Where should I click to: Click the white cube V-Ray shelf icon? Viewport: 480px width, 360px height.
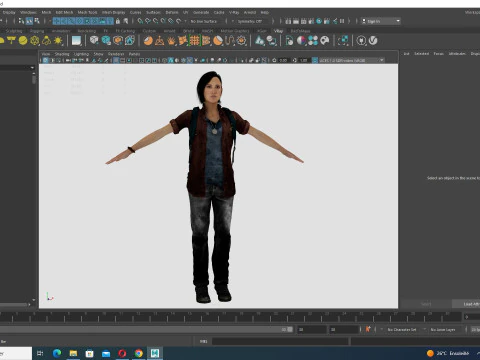pyautogui.click(x=94, y=41)
